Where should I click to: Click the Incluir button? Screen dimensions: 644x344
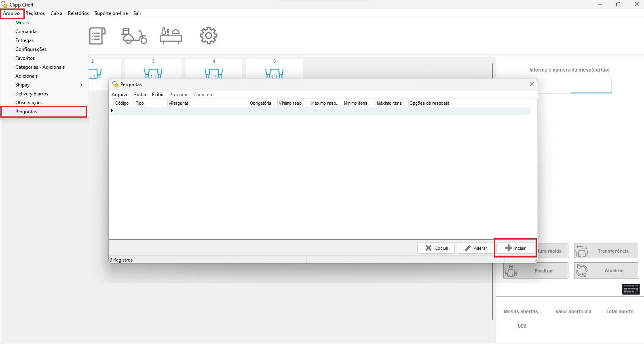[x=515, y=248]
